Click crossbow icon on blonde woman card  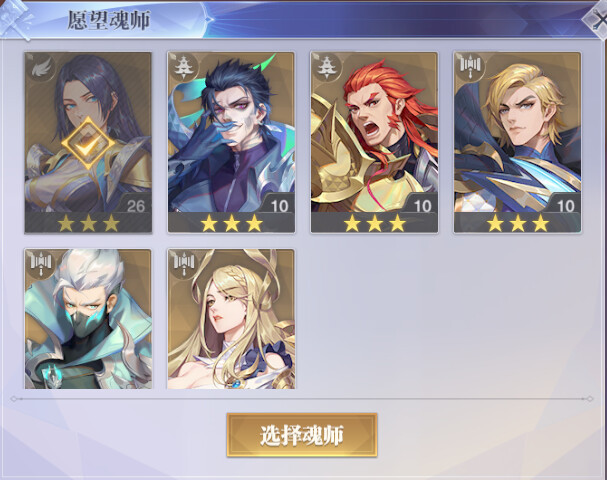(x=183, y=264)
